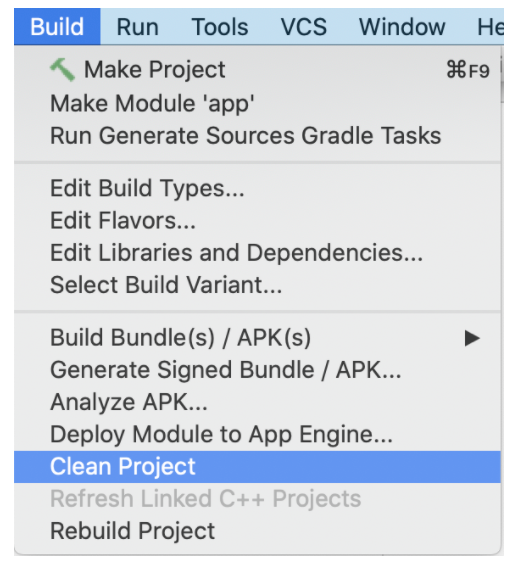Choose Analyze APK...
This screenshot has width=516, height=570.
point(257,402)
